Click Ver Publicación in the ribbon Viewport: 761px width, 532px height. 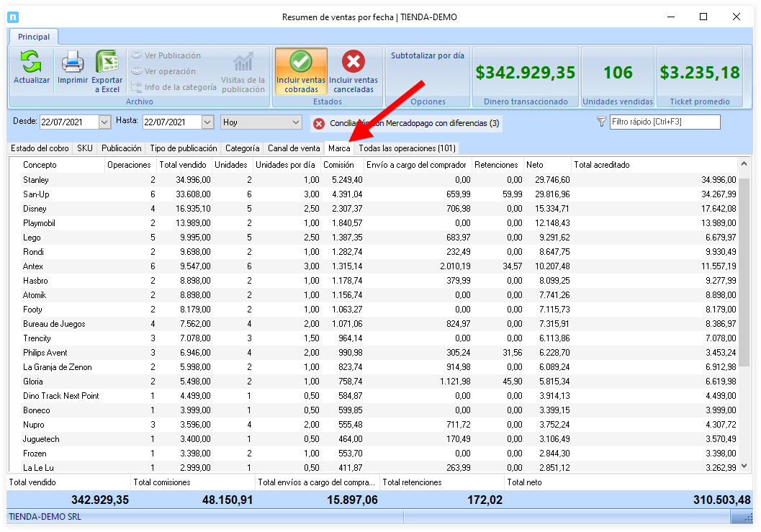165,55
